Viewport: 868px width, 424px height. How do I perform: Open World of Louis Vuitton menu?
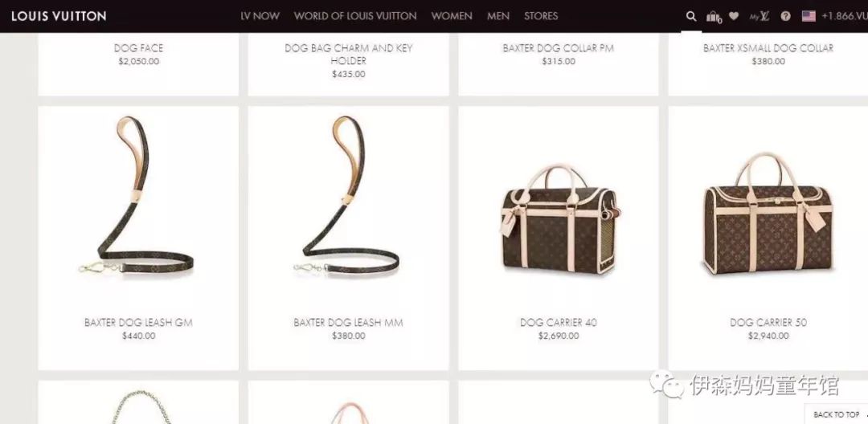point(355,16)
